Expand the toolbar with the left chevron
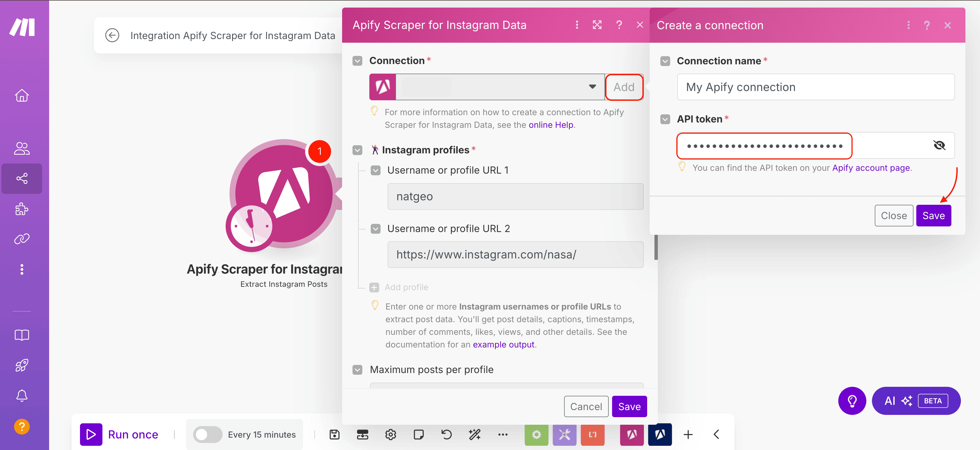This screenshot has width=980, height=450. click(x=716, y=434)
